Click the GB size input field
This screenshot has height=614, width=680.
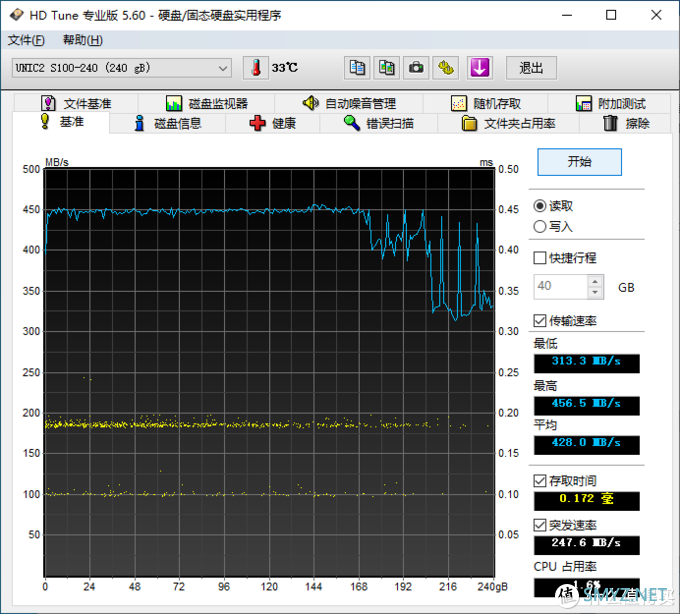(561, 287)
